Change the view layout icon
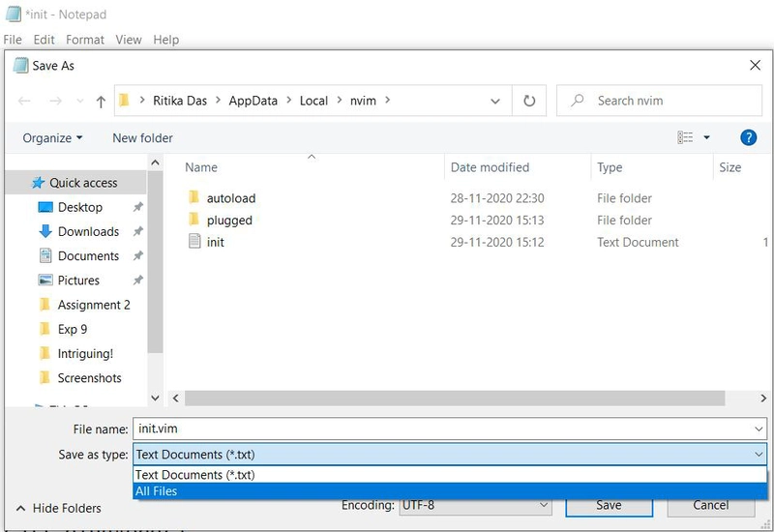 coord(685,137)
